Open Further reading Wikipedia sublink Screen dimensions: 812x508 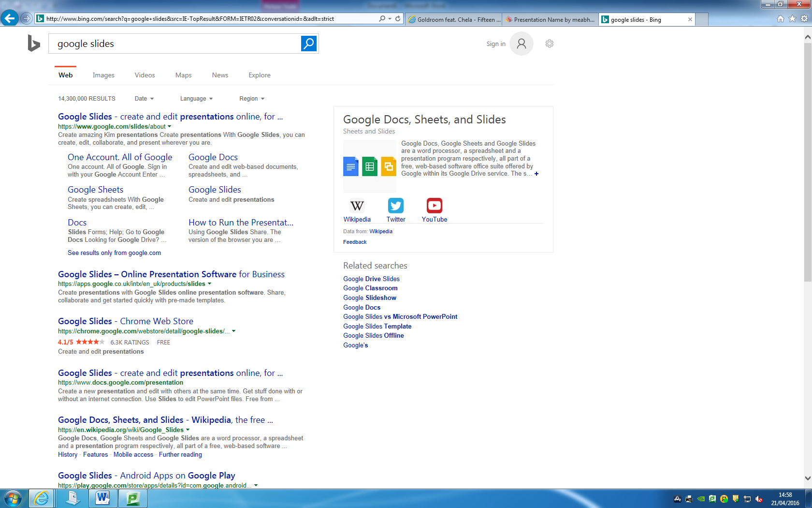click(180, 455)
